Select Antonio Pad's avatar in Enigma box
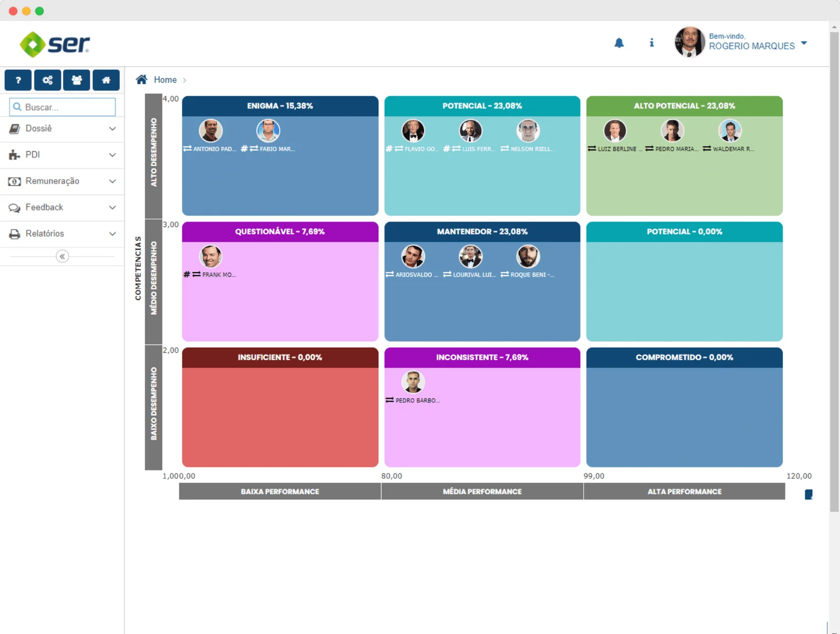840x634 pixels. pos(211,131)
